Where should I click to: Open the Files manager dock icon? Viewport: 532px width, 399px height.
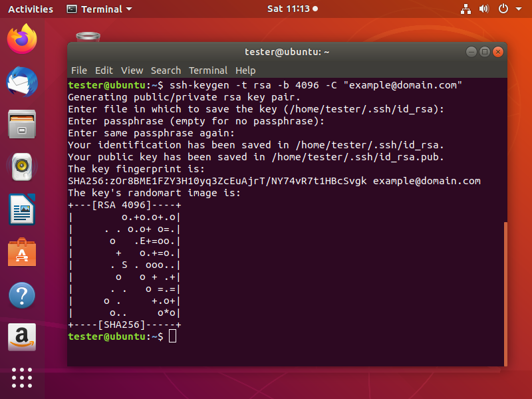click(22, 124)
